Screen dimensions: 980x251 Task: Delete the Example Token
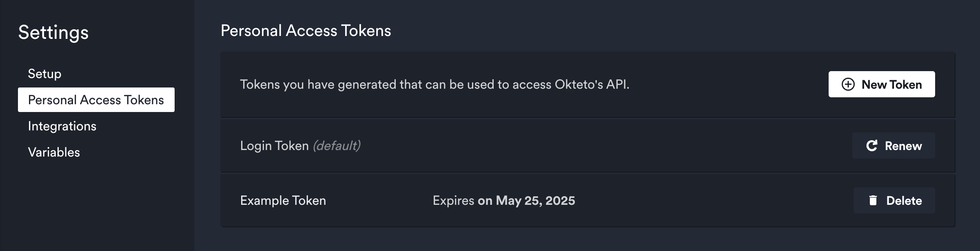[x=894, y=201]
